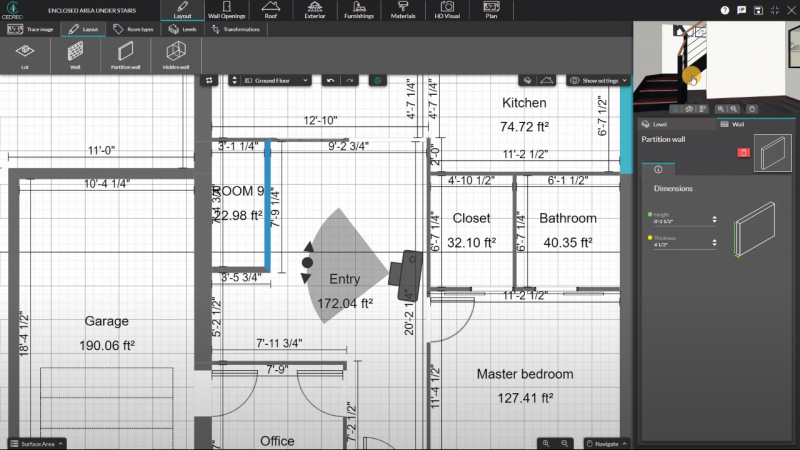Click the Wall drawing tool
The width and height of the screenshot is (800, 450).
[x=75, y=54]
